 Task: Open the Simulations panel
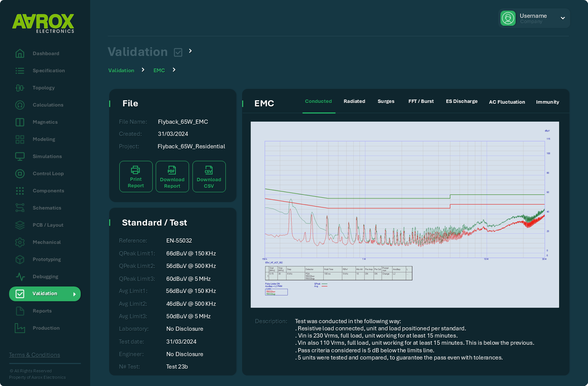point(47,156)
